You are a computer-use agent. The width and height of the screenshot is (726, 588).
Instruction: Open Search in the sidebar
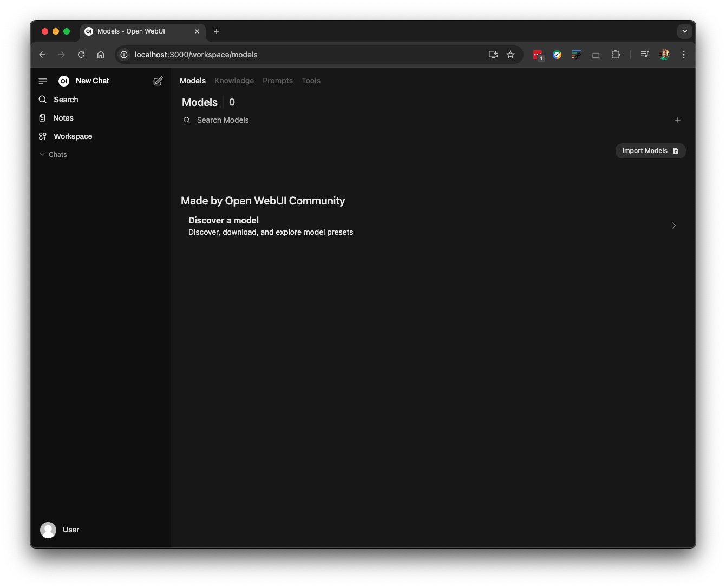(x=66, y=100)
